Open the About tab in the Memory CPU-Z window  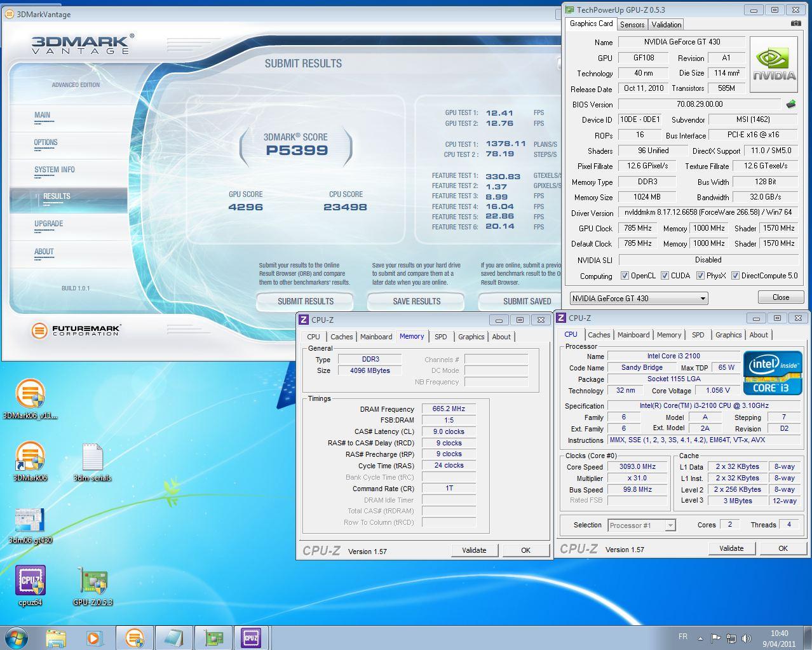[501, 337]
